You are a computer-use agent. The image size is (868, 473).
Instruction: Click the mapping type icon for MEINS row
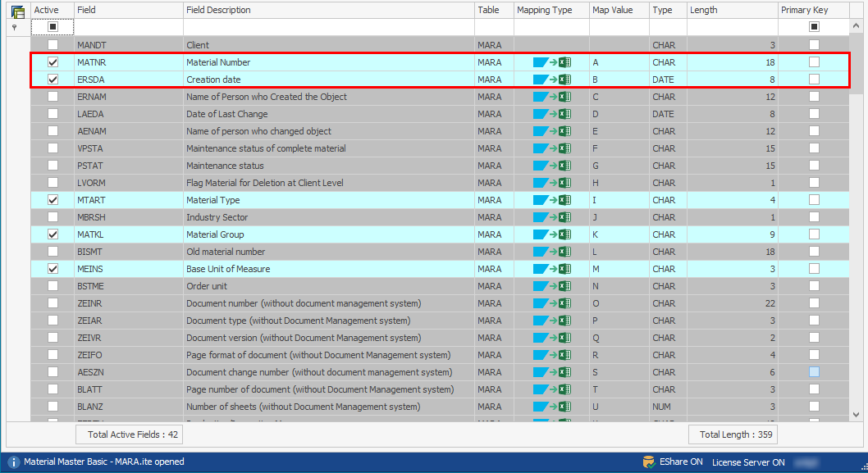tap(551, 269)
